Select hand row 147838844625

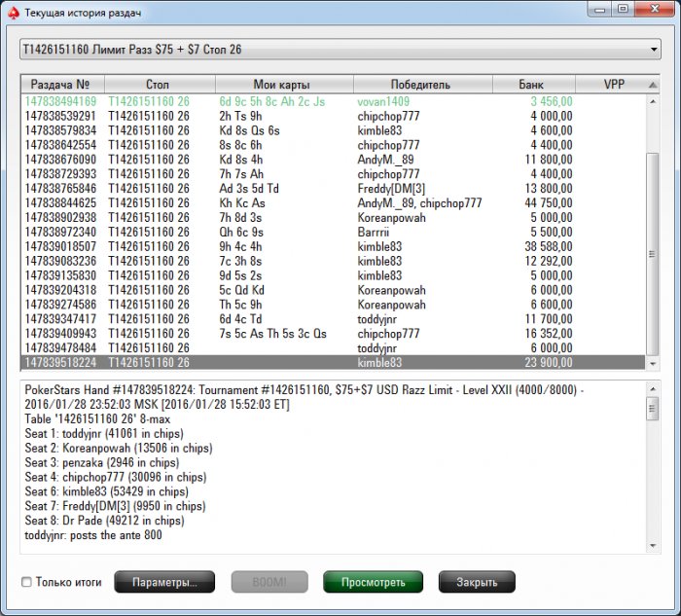[333, 202]
